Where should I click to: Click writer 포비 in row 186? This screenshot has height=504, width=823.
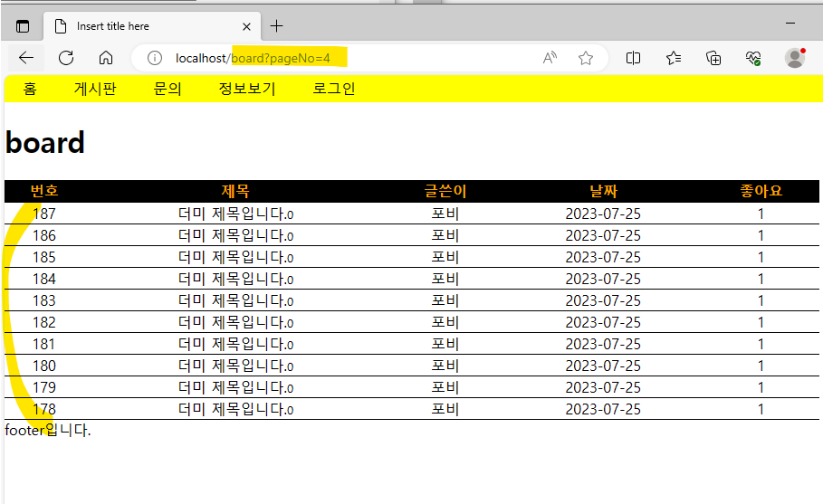pos(445,235)
